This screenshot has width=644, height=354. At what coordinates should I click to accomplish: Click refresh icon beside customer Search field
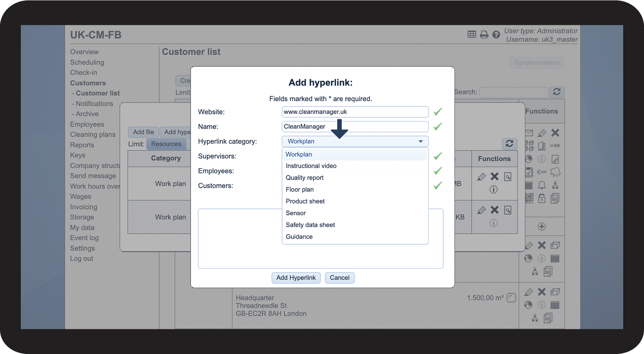(x=557, y=92)
